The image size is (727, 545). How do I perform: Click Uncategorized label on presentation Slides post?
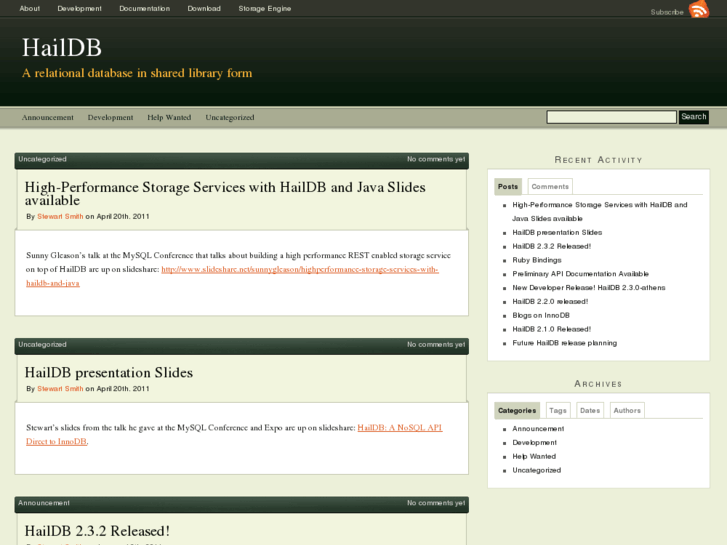coord(42,345)
